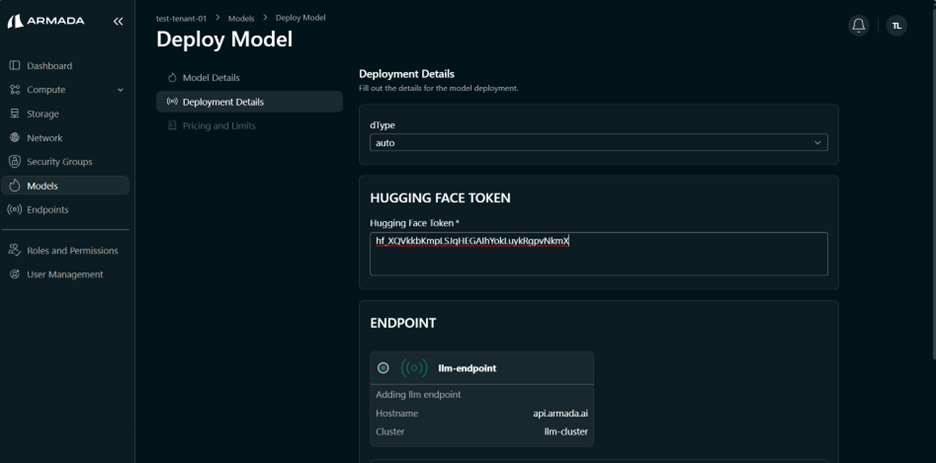
Task: Collapse the sidebar with double chevron
Action: click(118, 21)
